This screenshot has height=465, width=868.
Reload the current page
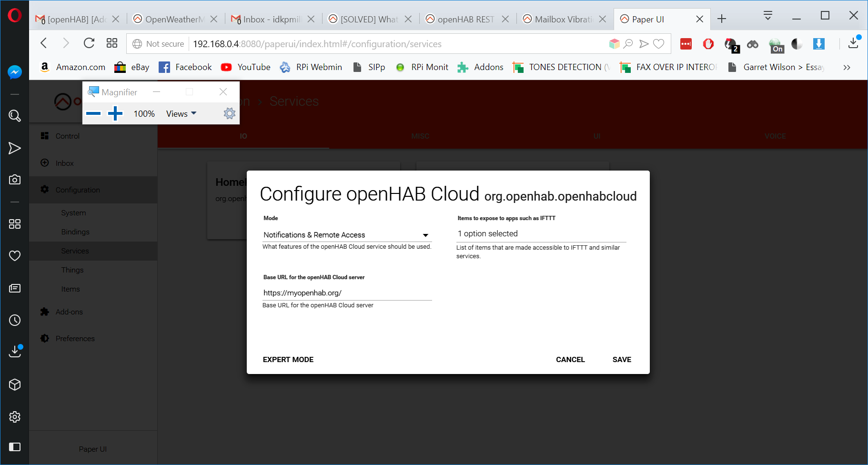[x=89, y=43]
